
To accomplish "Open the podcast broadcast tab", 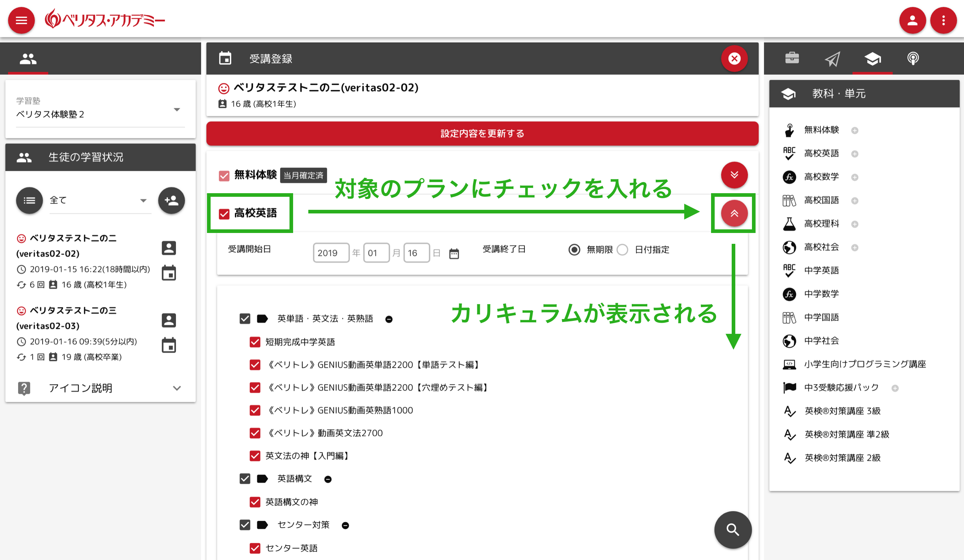I will point(913,59).
